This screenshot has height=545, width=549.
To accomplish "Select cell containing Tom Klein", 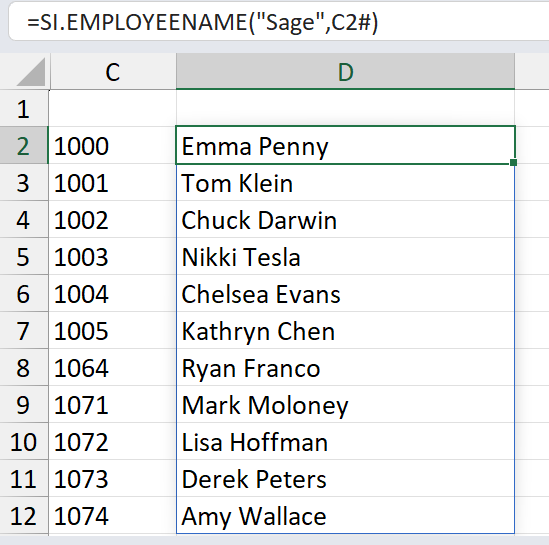I will tap(346, 182).
